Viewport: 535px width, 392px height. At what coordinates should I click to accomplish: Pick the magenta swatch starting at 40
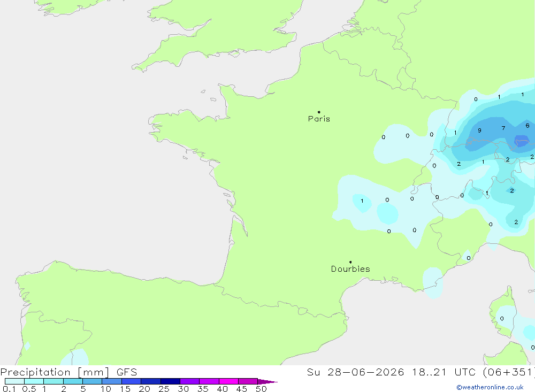tap(228, 381)
